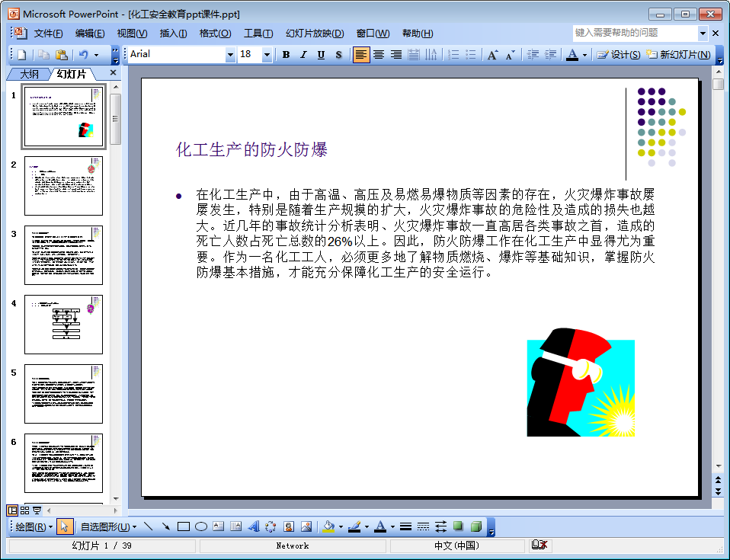Pick the Arrow drawing tool
This screenshot has height=560, width=730.
tap(165, 526)
